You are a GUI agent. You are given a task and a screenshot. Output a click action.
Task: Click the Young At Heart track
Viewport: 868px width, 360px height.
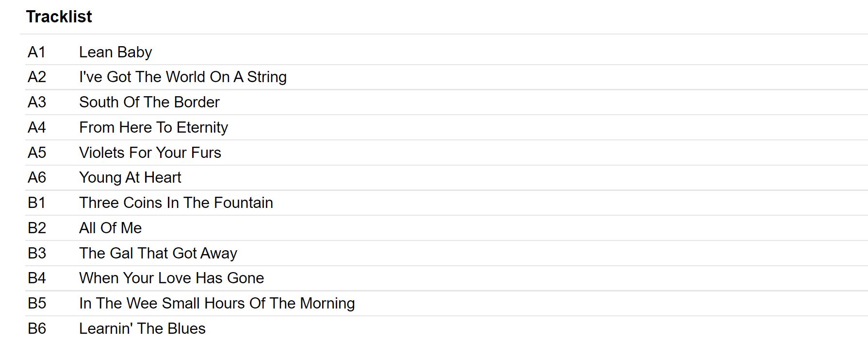pos(130,177)
